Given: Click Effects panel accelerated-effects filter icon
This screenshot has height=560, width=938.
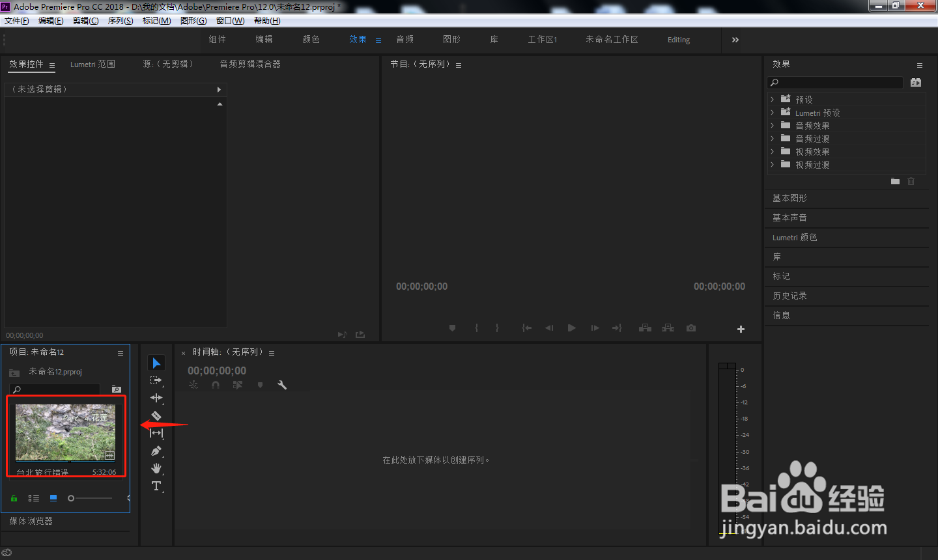Looking at the screenshot, I should 916,82.
